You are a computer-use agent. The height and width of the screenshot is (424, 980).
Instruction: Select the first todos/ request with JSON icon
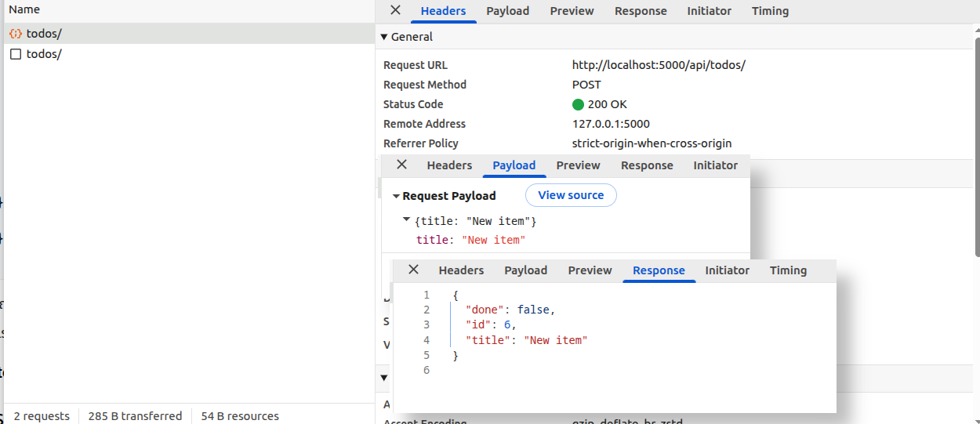(x=44, y=33)
